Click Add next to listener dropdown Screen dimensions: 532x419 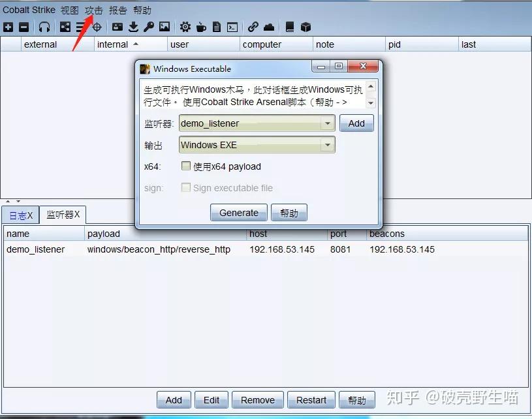[x=356, y=123]
